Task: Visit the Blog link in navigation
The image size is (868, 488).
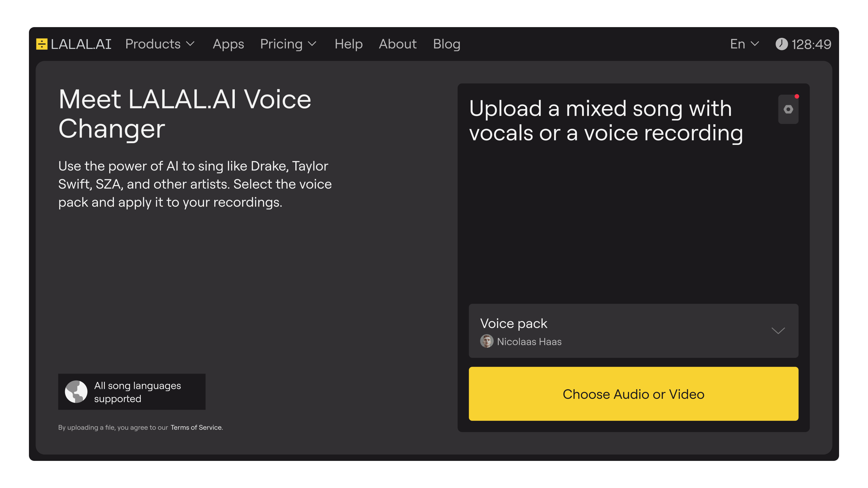Action: (446, 44)
